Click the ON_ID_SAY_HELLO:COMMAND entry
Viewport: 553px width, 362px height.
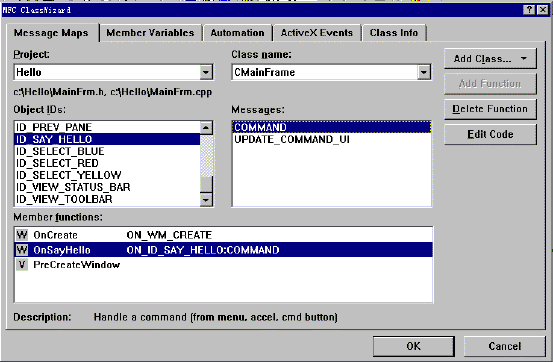coord(203,250)
